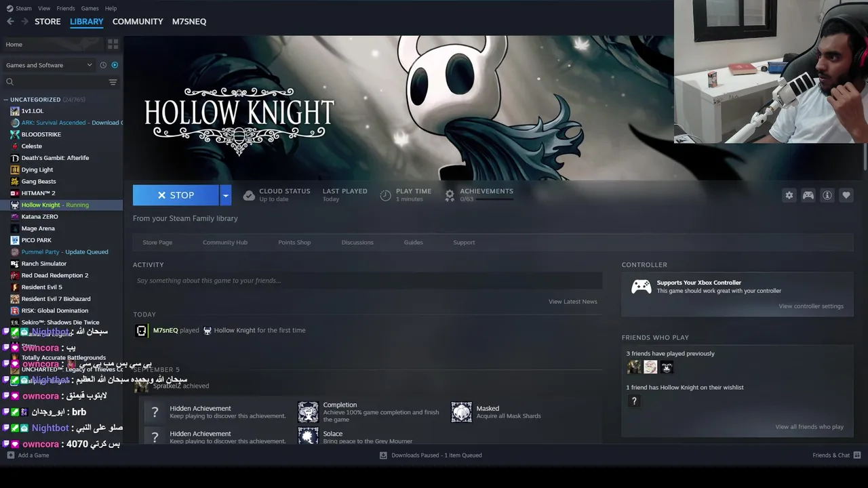Switch to STORE tab
The image size is (868, 488).
click(x=47, y=22)
